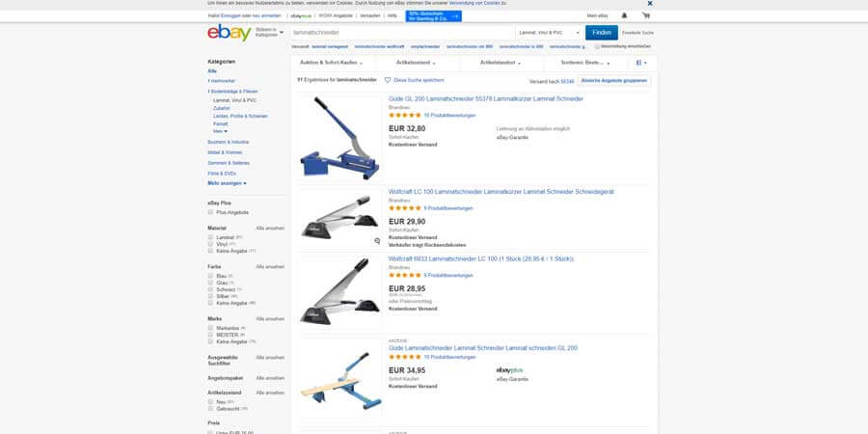
Task: Click the five-star rating of Güde GL 200
Action: coord(405,115)
